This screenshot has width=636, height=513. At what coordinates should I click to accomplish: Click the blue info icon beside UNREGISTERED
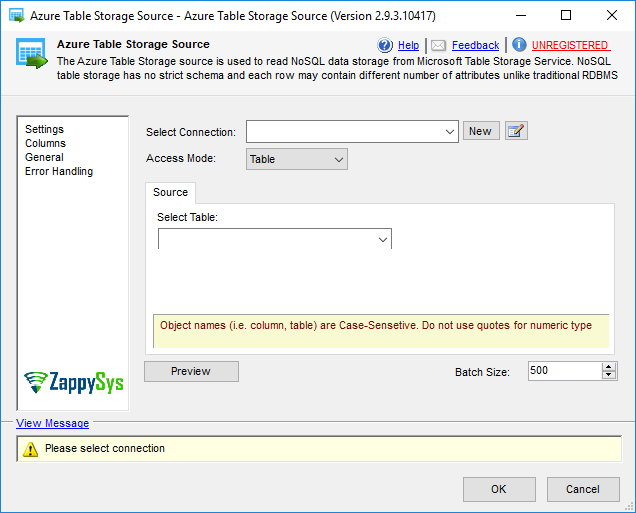pyautogui.click(x=519, y=45)
